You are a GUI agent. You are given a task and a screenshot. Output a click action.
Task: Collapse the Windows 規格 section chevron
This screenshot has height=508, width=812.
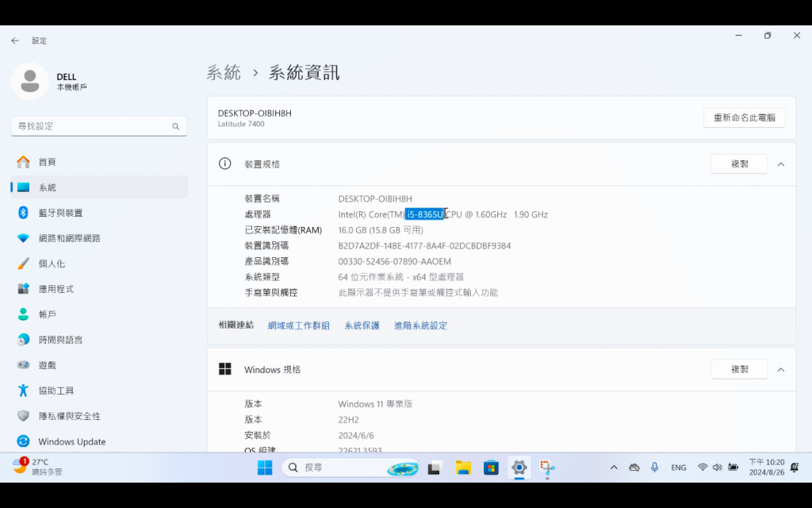(780, 370)
